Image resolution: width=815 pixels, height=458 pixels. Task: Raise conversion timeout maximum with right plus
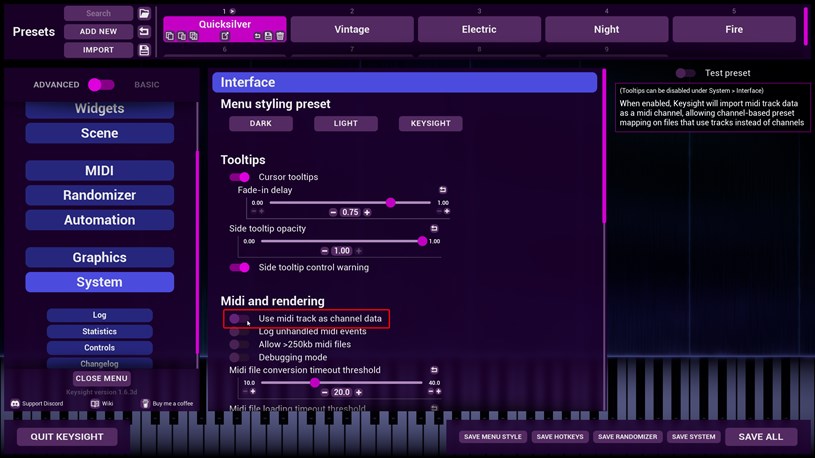(x=438, y=391)
